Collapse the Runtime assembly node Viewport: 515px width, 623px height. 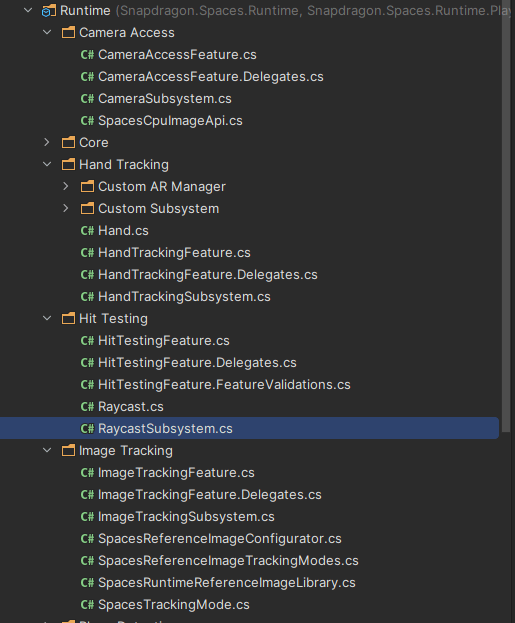[28, 10]
